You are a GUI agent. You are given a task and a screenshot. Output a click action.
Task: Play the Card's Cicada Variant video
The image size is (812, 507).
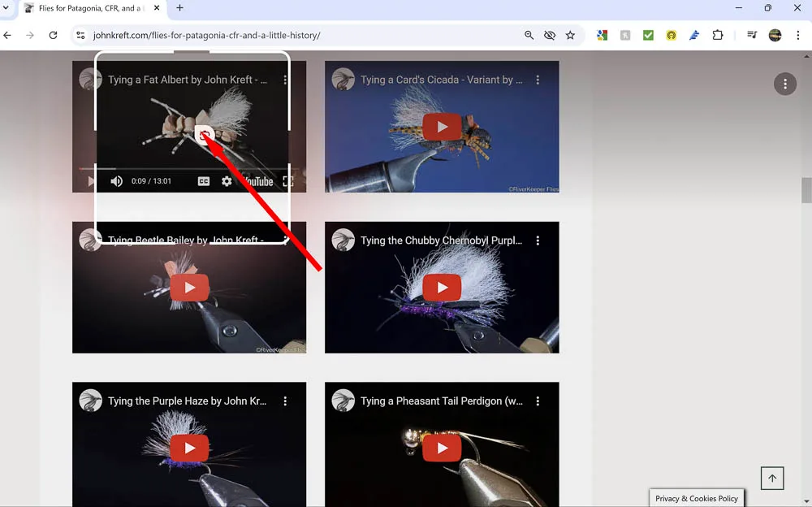442,127
